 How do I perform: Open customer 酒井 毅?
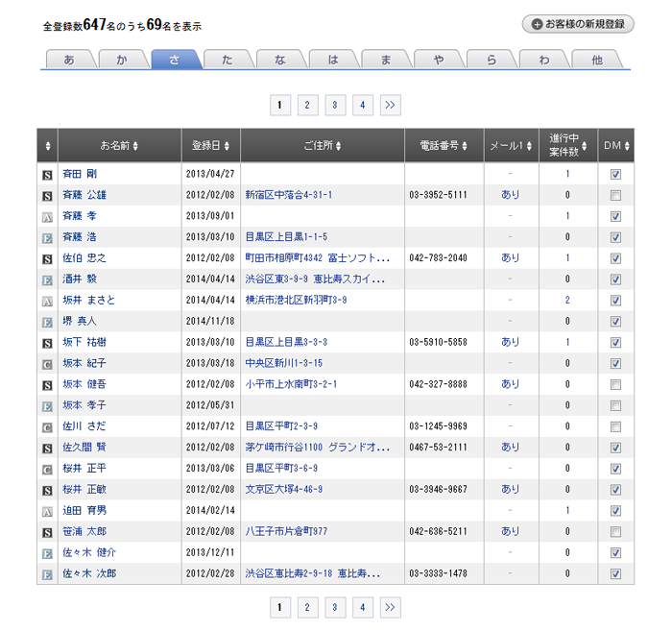tap(80, 279)
